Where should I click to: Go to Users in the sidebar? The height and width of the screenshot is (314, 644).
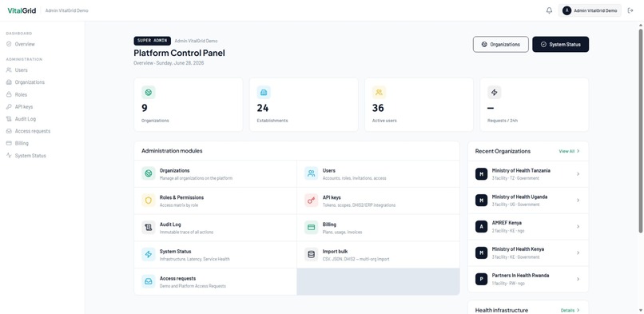coord(22,70)
